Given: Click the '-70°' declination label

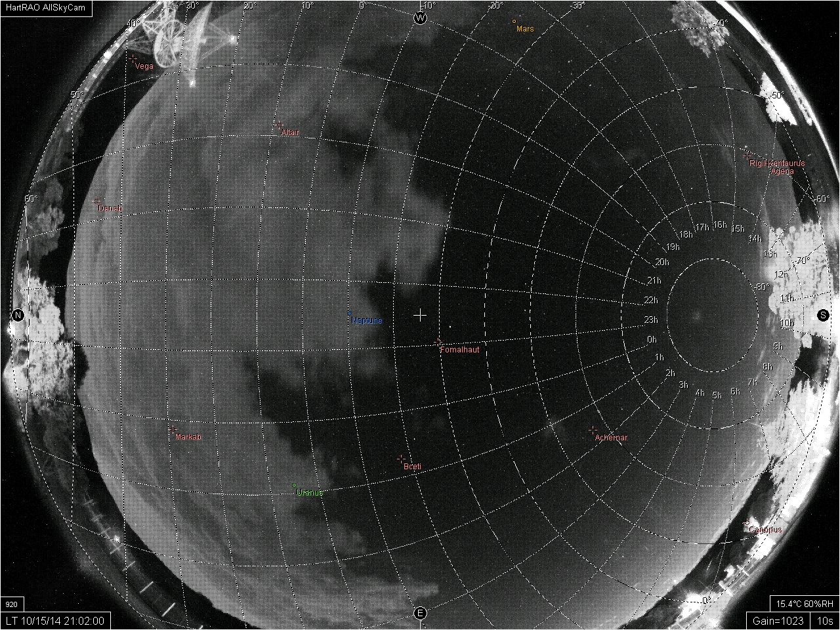Looking at the screenshot, I should click(x=803, y=261).
